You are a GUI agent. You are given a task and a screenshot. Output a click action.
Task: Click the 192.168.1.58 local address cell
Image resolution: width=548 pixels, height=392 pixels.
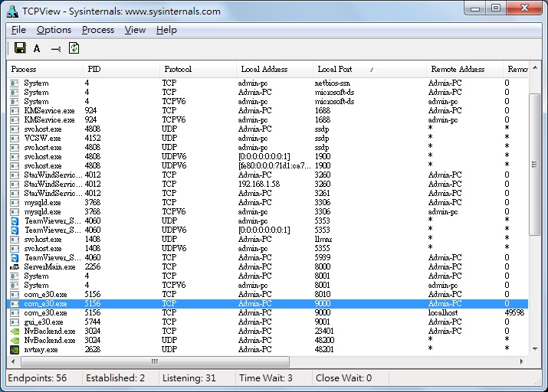coord(259,184)
